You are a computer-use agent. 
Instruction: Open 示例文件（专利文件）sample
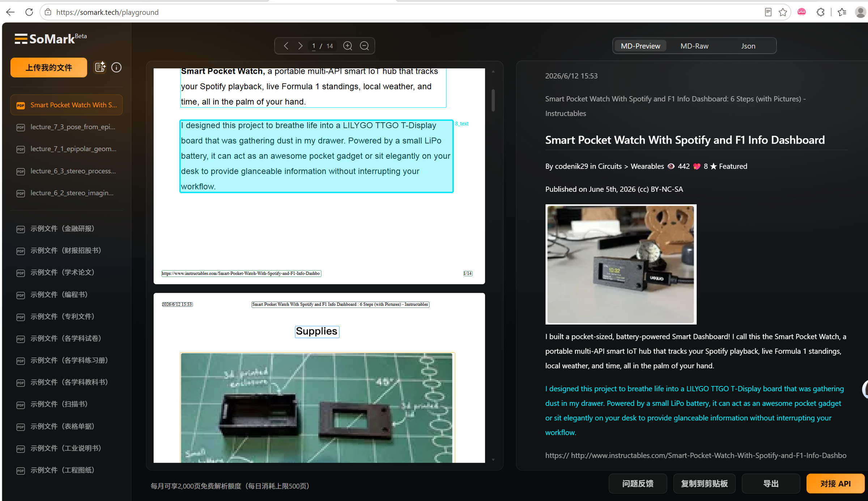click(67, 317)
